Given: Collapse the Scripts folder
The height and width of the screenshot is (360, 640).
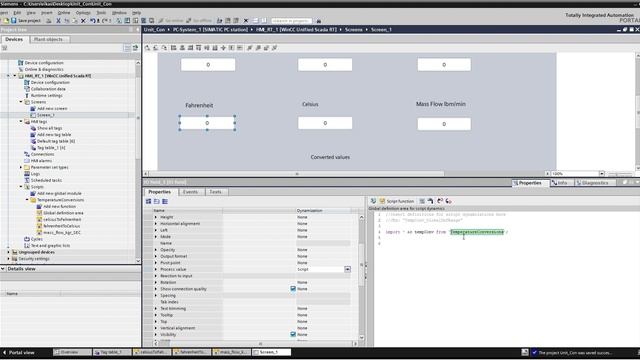Looking at the screenshot, I should tap(21, 187).
